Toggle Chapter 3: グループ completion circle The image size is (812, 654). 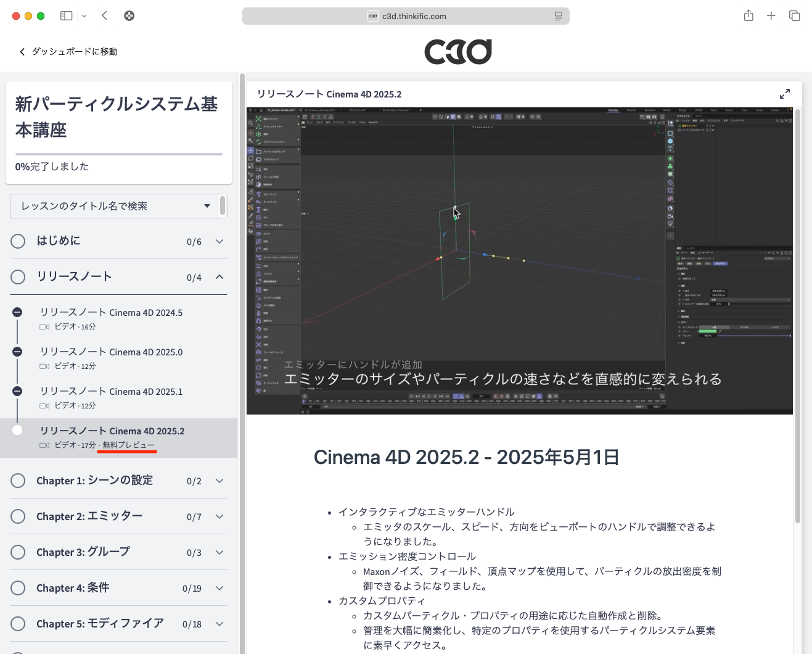(x=18, y=552)
